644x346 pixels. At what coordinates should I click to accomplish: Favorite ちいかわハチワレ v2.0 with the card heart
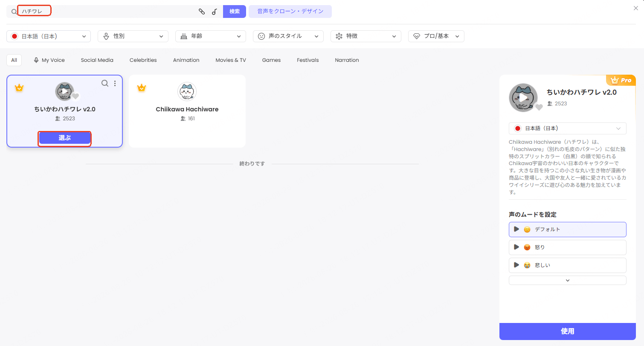tap(75, 96)
